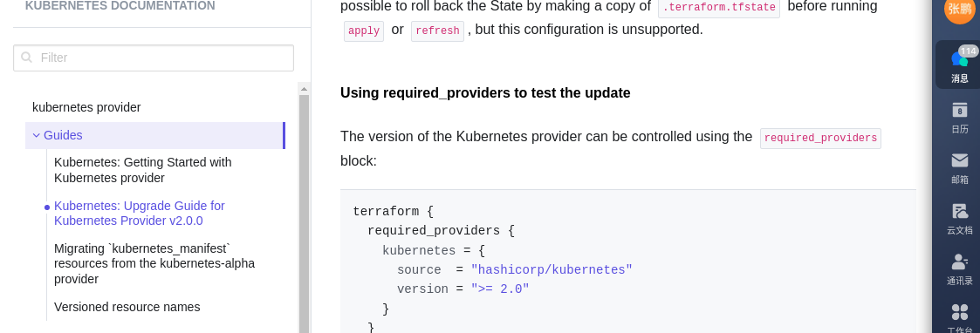Screen dimensions: 980x333
Task: Open Getting Started with Kubernetes provider guide
Action: tap(142, 170)
